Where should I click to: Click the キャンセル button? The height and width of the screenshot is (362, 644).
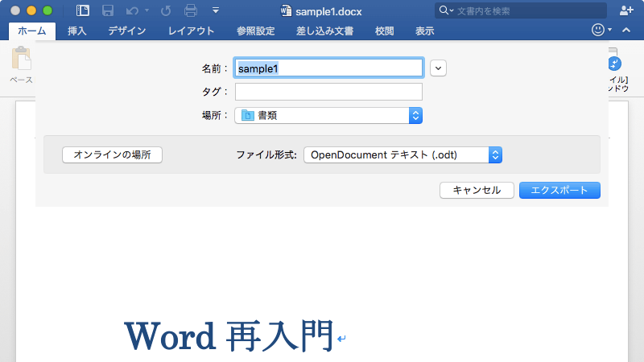477,190
